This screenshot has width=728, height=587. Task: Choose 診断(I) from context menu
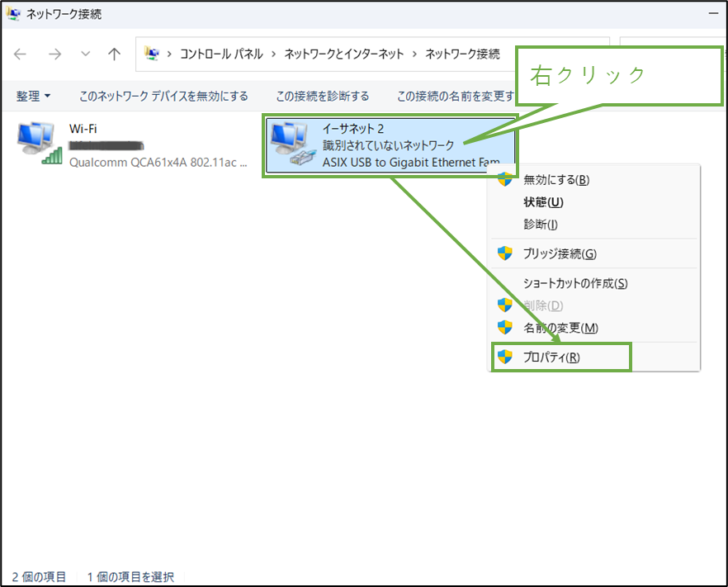(x=594, y=225)
